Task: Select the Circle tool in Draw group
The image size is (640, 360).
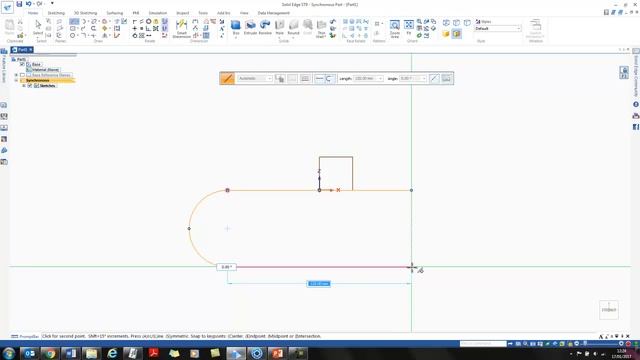Action: click(x=73, y=36)
